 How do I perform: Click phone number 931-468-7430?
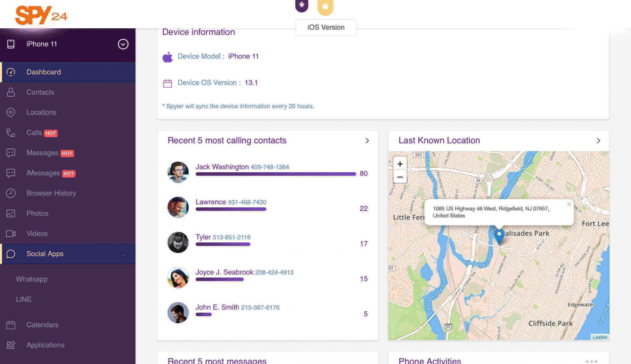point(247,202)
